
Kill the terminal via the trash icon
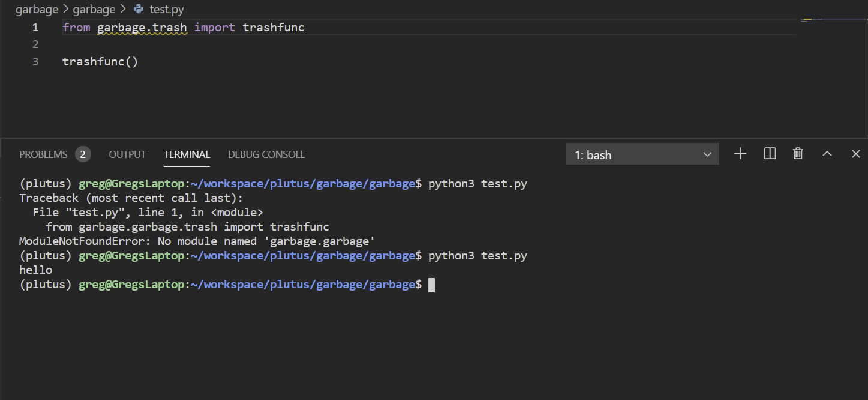point(797,153)
